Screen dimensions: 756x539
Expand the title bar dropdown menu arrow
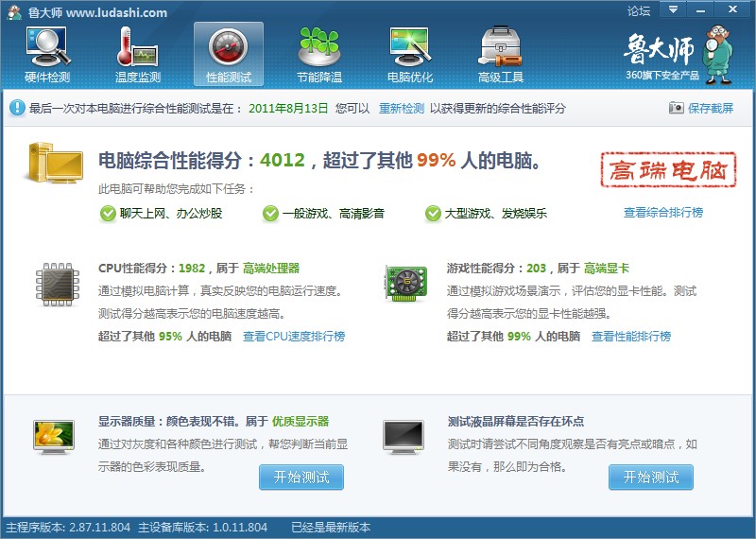[673, 10]
